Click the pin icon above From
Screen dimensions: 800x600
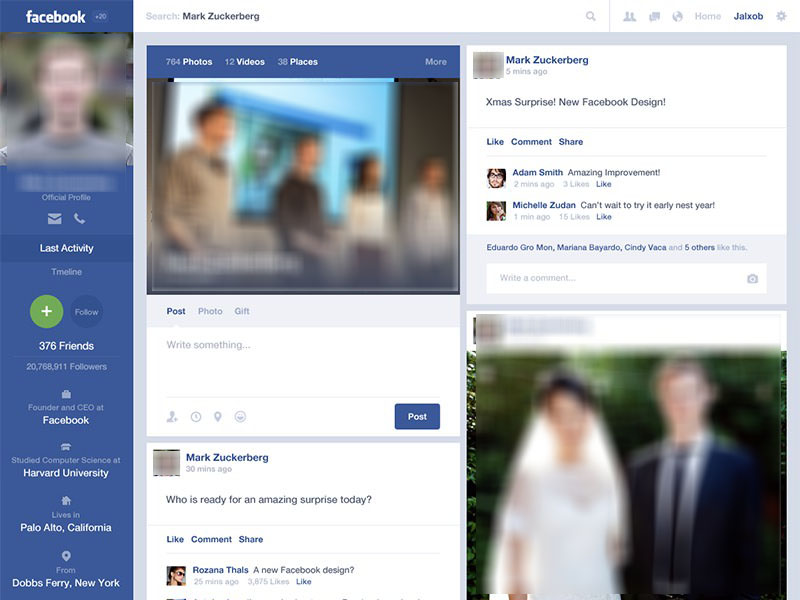(66, 556)
